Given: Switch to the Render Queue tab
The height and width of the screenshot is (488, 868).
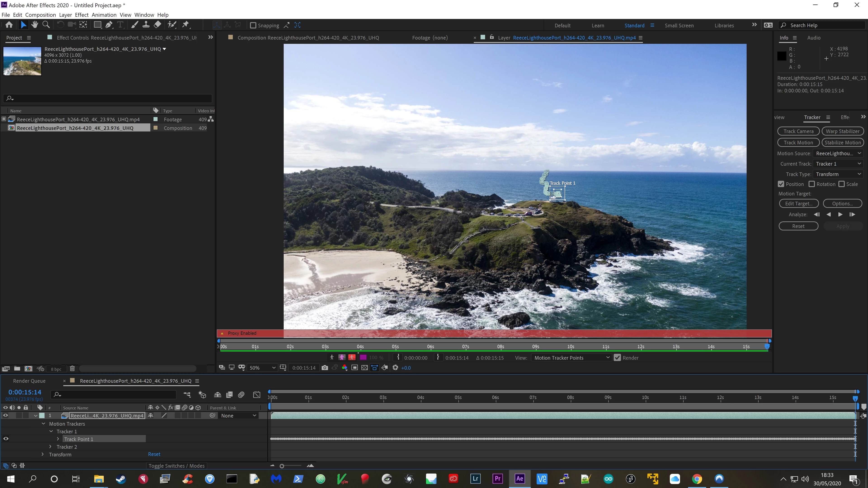Looking at the screenshot, I should 29,381.
